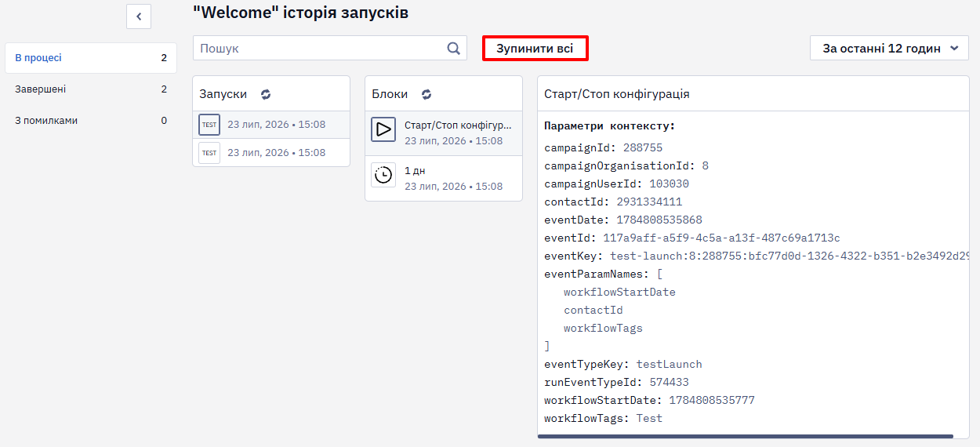Click the Блоки panel title

[x=390, y=94]
